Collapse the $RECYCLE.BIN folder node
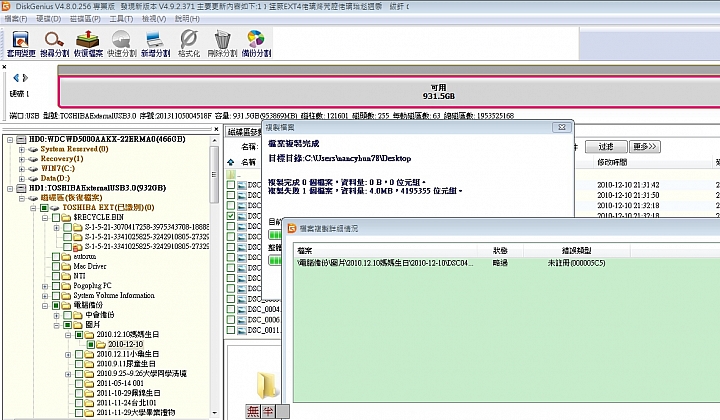 pos(45,218)
